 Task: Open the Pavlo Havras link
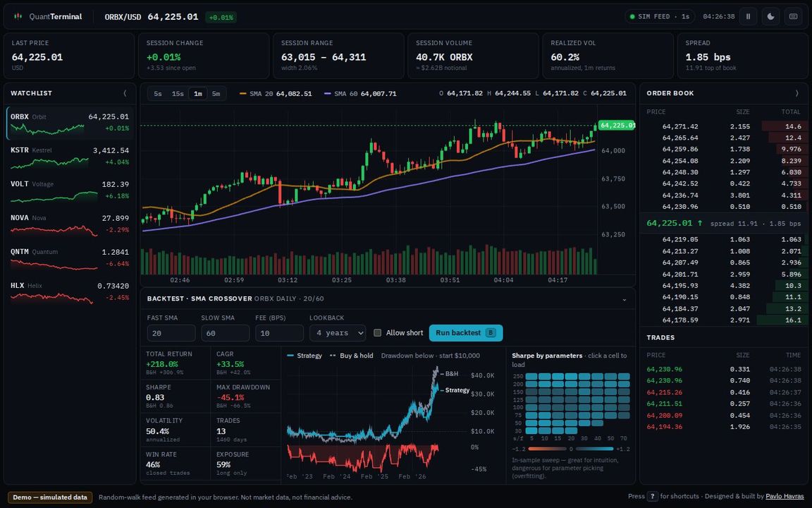pos(785,497)
